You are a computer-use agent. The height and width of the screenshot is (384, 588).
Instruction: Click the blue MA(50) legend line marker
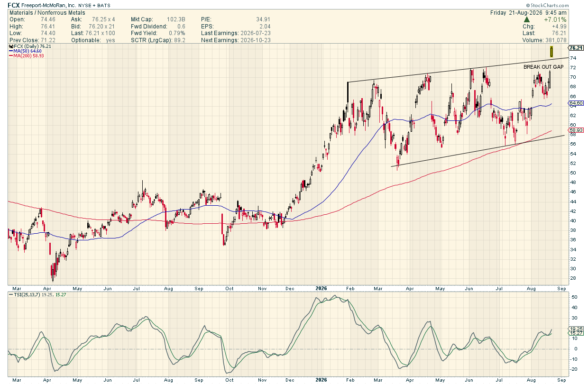[10, 51]
